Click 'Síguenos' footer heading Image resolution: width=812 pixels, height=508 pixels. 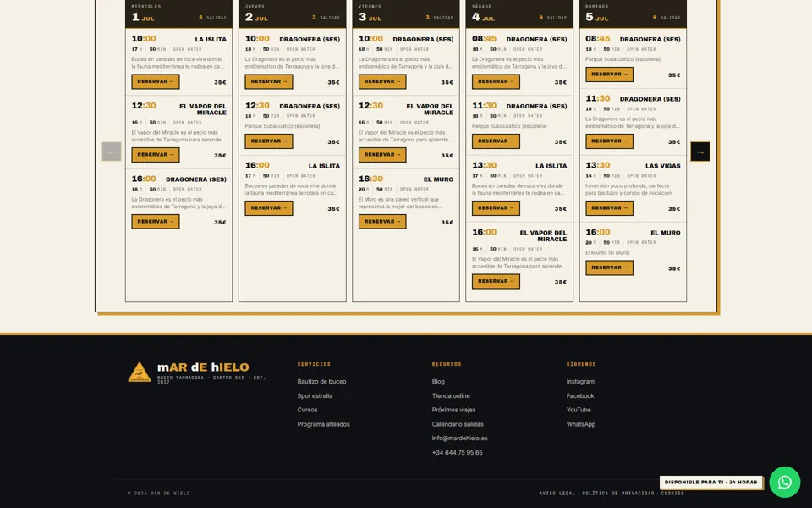tap(581, 364)
